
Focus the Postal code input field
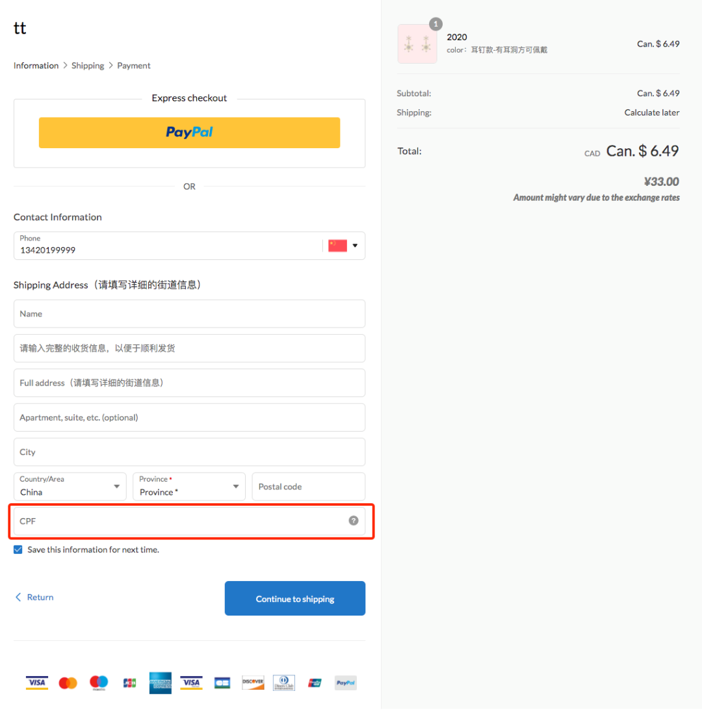click(x=308, y=487)
